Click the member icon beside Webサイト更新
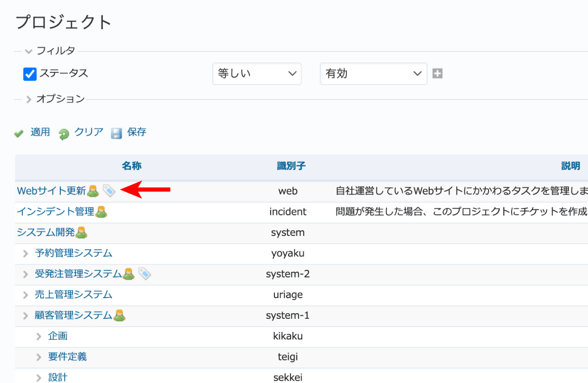This screenshot has width=588, height=383. coord(93,191)
